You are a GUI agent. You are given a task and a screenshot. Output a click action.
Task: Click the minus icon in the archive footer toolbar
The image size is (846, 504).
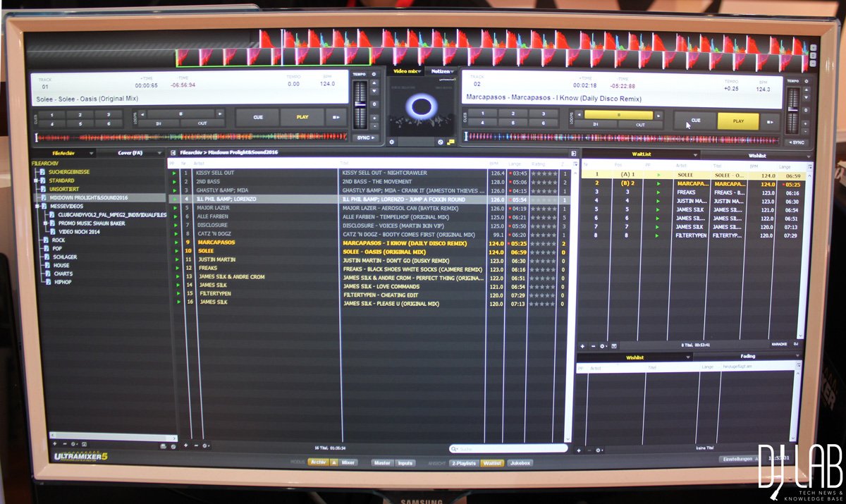(x=195, y=446)
